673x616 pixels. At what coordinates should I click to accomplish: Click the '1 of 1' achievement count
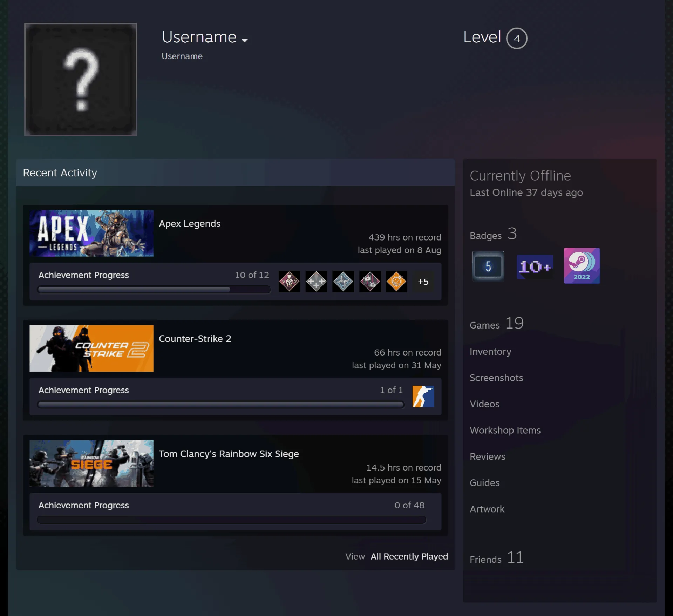click(391, 390)
